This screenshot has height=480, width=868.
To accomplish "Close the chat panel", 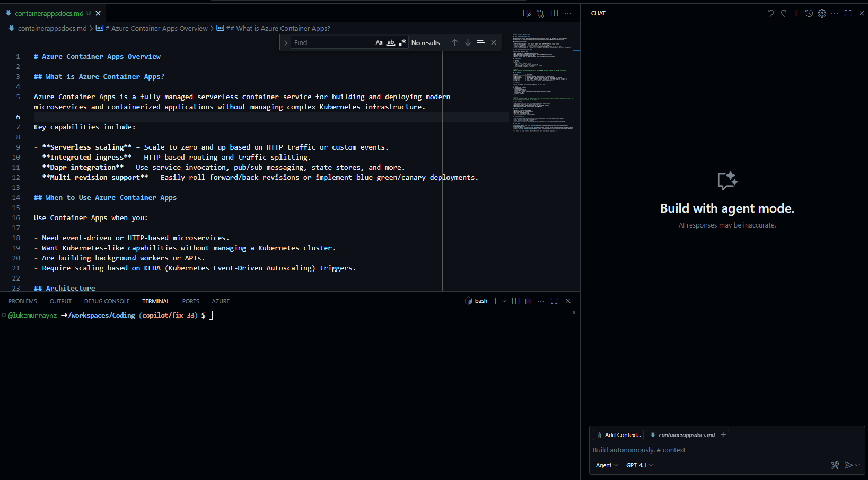I will (x=862, y=13).
